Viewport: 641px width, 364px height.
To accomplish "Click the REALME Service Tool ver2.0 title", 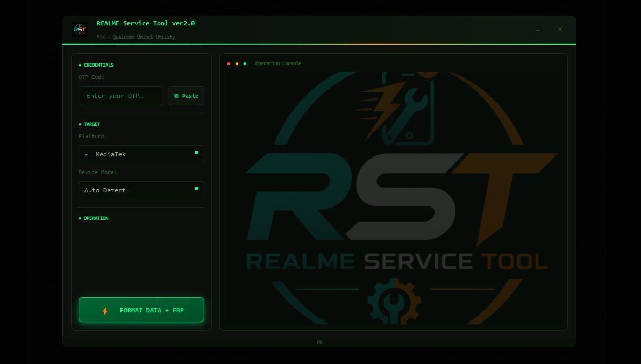I will tap(146, 23).
